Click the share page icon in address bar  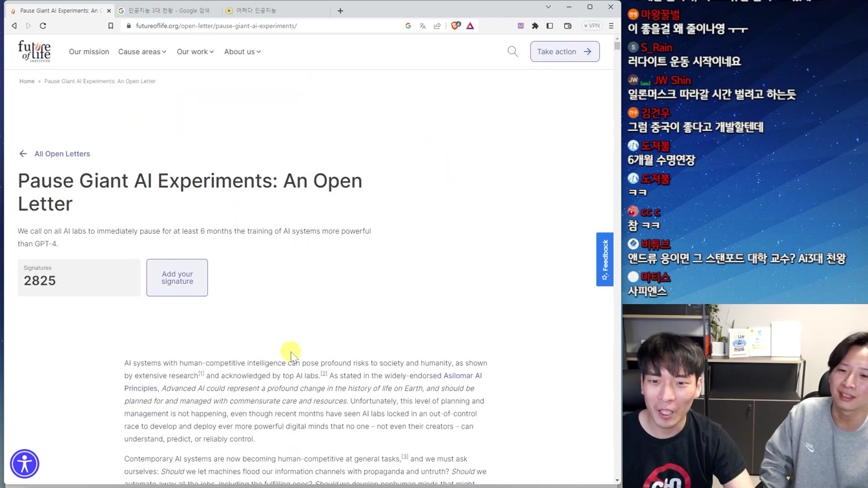click(437, 26)
